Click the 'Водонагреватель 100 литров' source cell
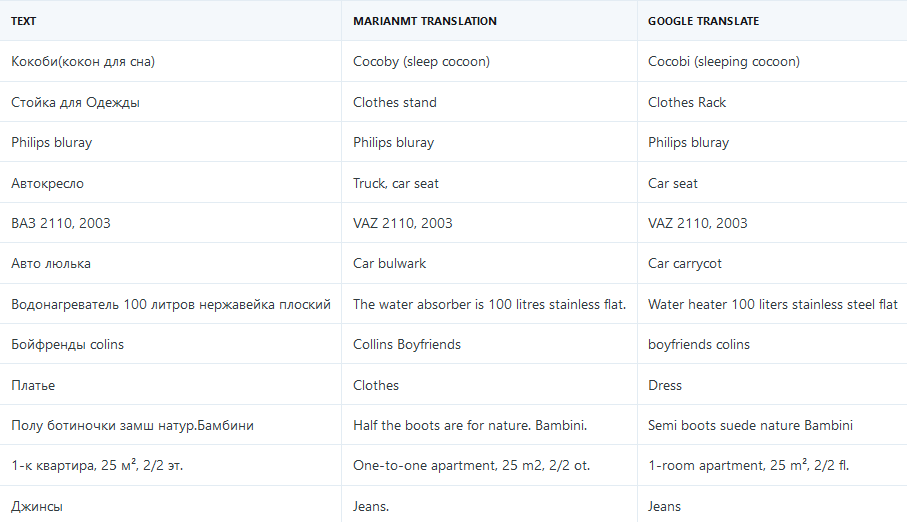The height and width of the screenshot is (522, 907). pos(171,304)
